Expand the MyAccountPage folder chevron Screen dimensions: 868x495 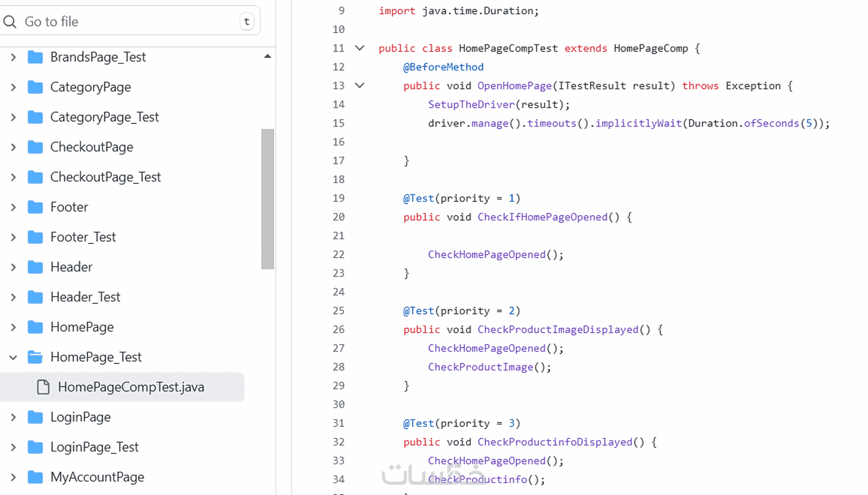13,477
